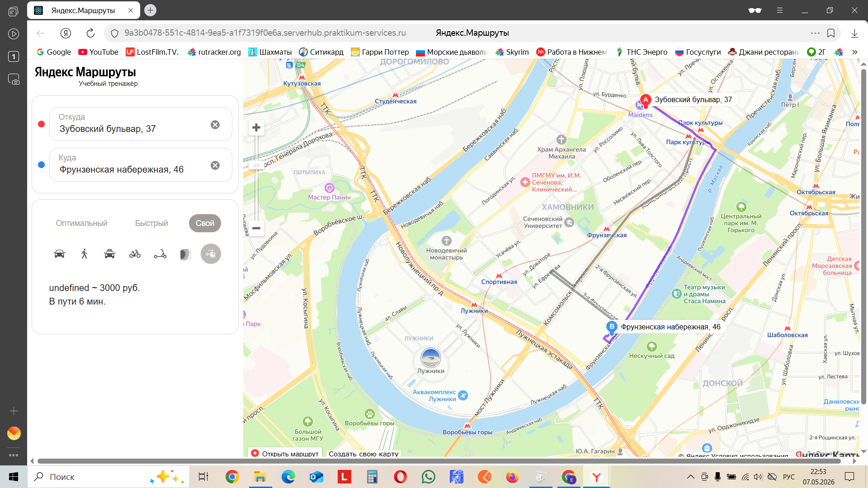Clear the Откуда address field

click(215, 125)
